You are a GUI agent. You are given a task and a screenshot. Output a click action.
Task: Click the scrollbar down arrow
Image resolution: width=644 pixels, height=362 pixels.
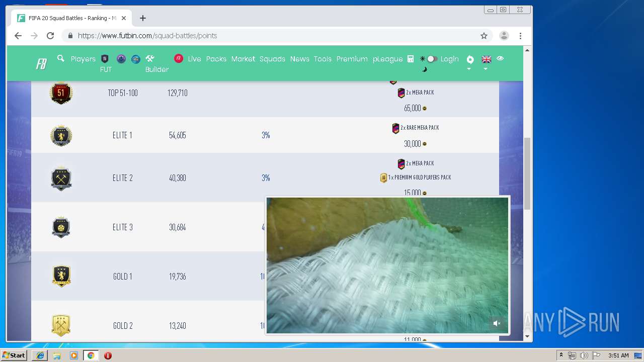(x=527, y=336)
